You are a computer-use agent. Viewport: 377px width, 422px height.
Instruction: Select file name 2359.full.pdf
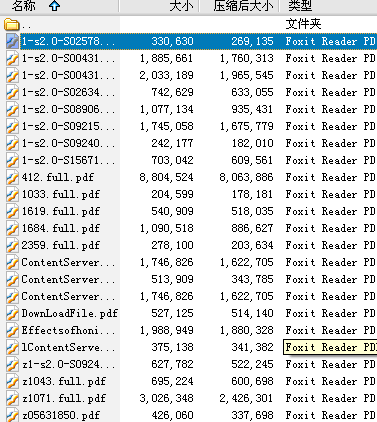coord(61,245)
